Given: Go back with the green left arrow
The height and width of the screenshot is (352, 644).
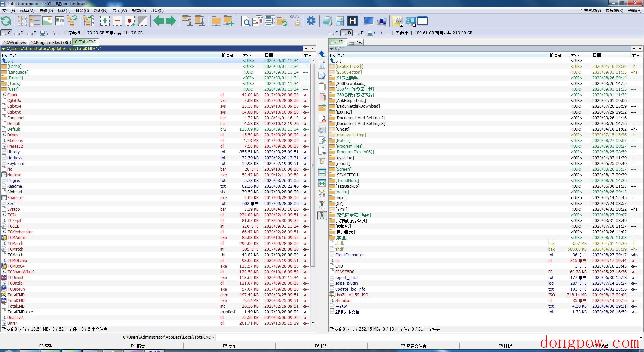Looking at the screenshot, I should click(x=159, y=21).
